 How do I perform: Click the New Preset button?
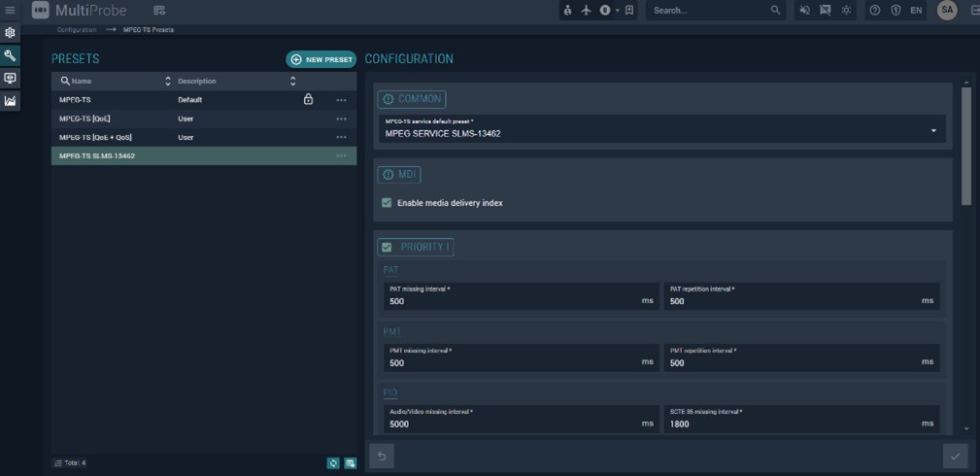click(x=321, y=59)
